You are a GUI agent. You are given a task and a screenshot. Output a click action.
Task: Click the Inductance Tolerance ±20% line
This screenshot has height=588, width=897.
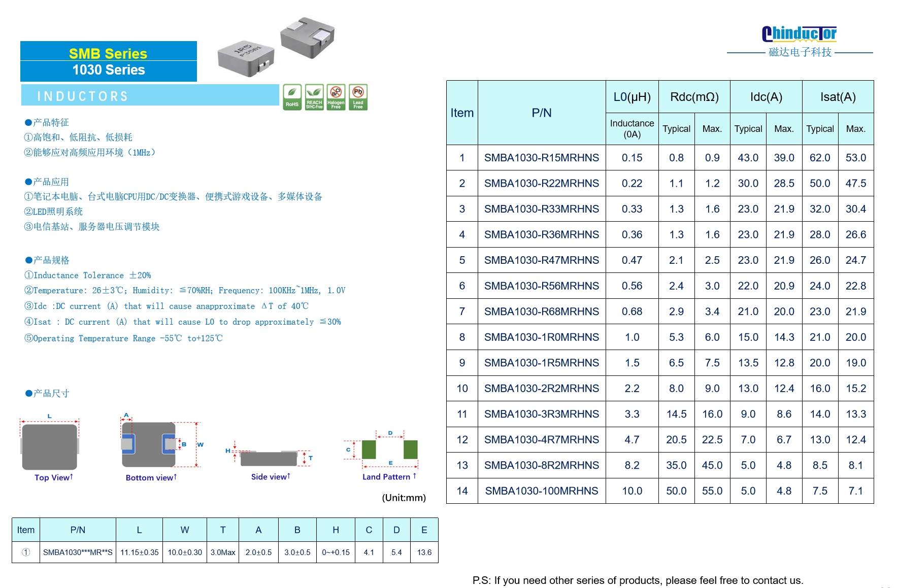tap(87, 275)
